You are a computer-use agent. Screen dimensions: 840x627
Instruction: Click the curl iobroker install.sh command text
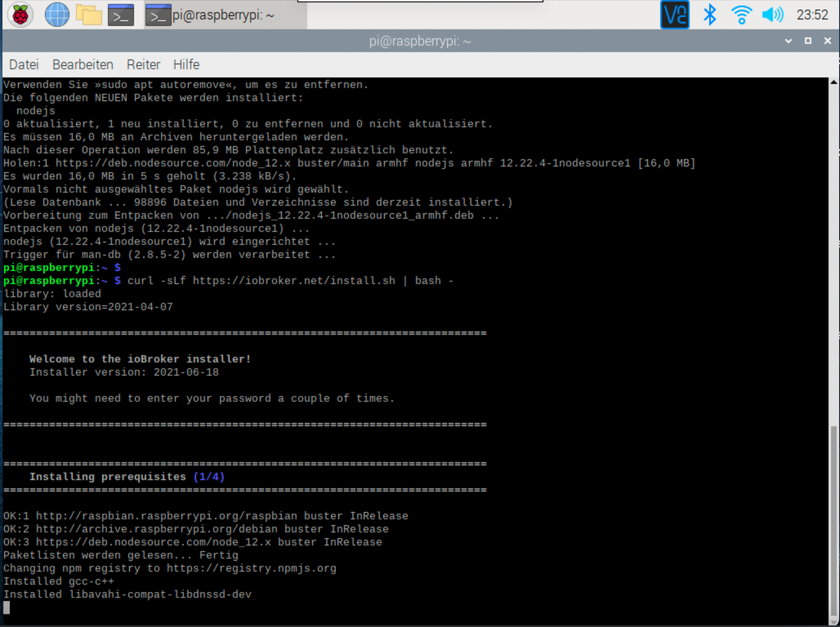(290, 281)
